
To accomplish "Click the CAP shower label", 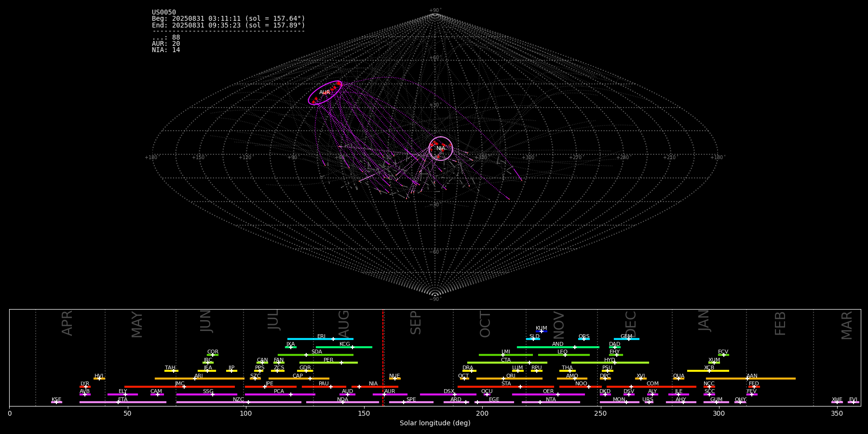I will pos(298,376).
